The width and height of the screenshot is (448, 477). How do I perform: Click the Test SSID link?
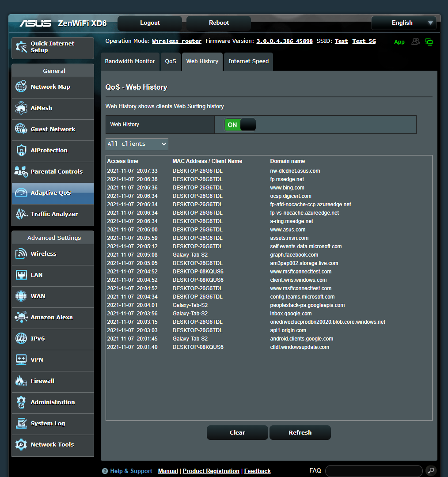point(341,41)
